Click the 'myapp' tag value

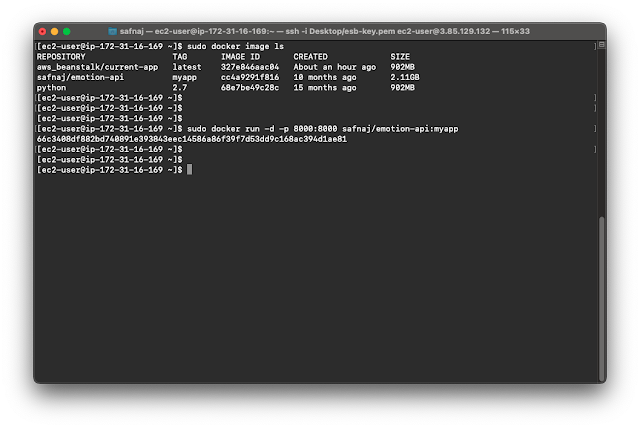point(184,78)
